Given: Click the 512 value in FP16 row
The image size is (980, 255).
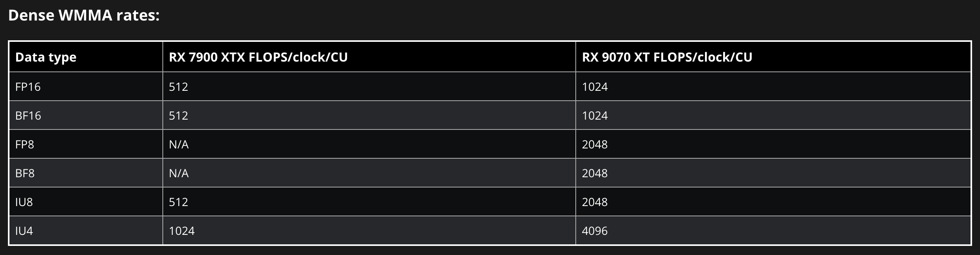Looking at the screenshot, I should (178, 86).
